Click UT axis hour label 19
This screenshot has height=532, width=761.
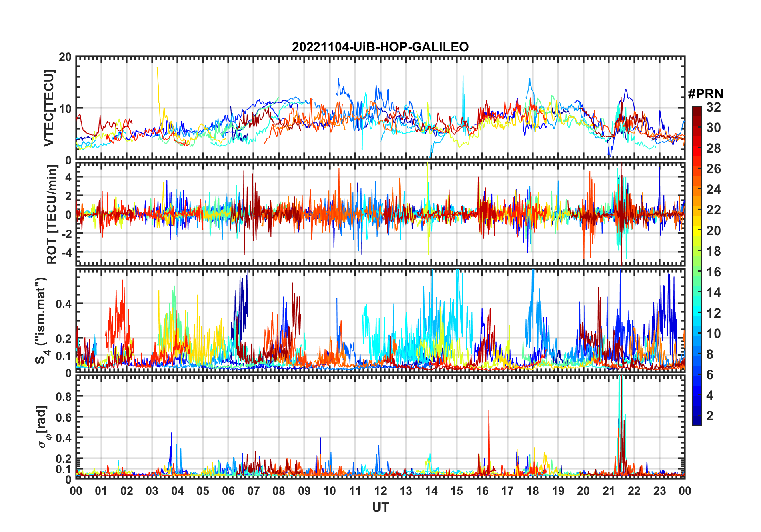click(558, 491)
